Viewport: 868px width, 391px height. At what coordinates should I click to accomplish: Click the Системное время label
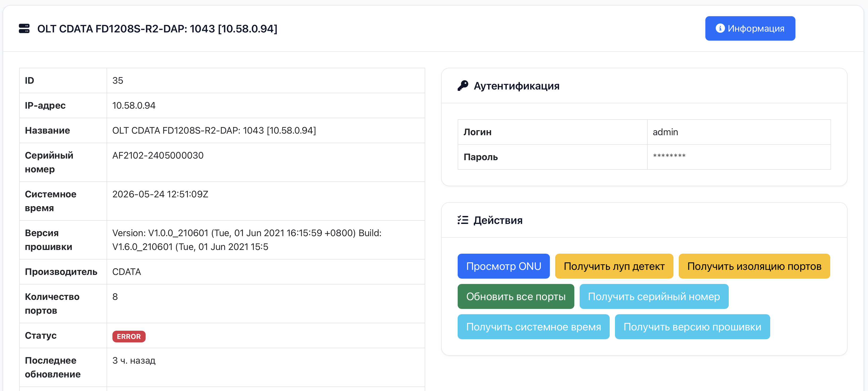click(x=50, y=201)
